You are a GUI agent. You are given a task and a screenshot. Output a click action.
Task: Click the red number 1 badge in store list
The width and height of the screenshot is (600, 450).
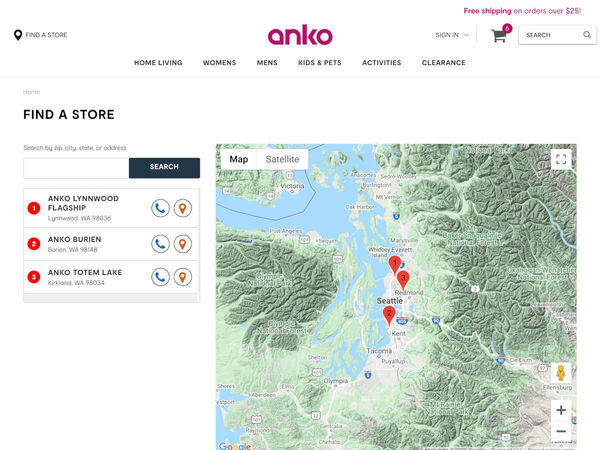(34, 208)
